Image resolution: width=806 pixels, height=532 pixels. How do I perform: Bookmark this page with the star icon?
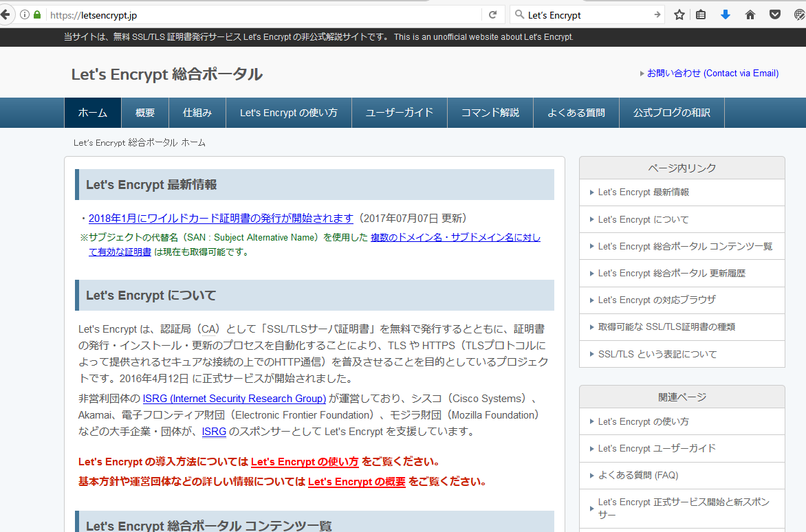click(x=679, y=14)
